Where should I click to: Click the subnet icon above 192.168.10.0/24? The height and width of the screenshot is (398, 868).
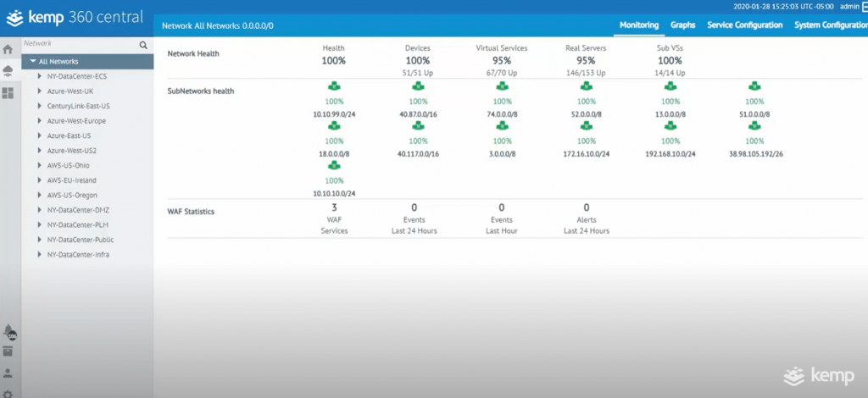(670, 126)
